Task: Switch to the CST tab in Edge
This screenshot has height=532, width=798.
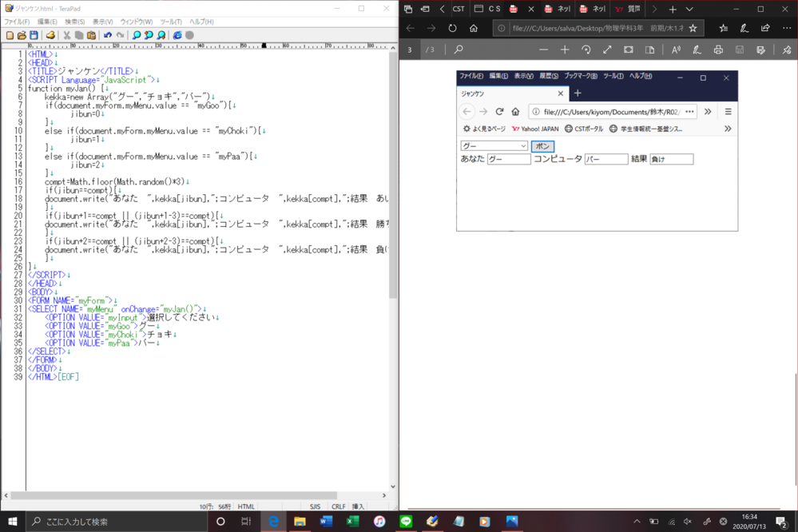Action: 459,9
